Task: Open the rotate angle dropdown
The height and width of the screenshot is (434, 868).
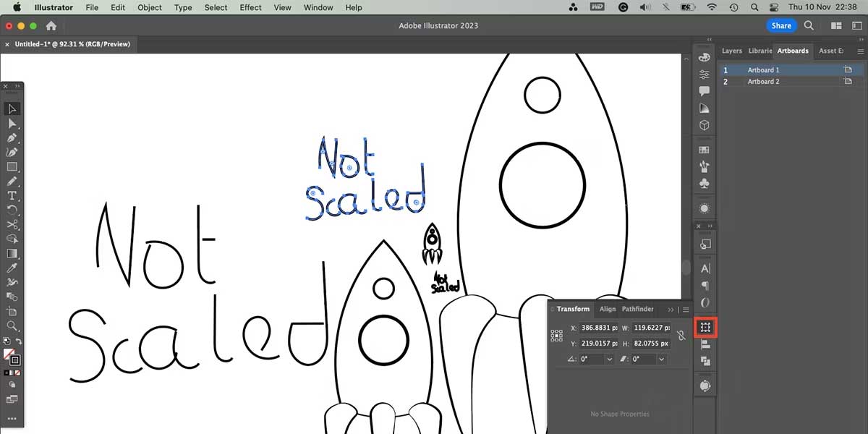Action: 609,359
